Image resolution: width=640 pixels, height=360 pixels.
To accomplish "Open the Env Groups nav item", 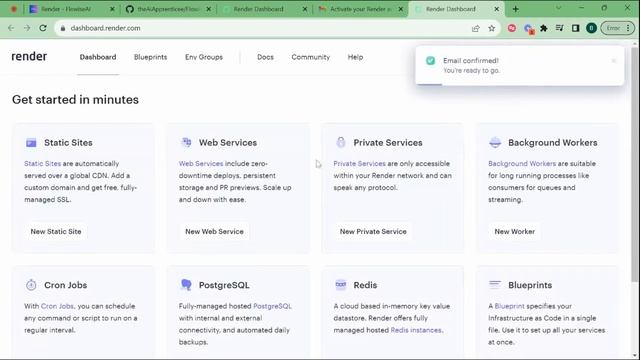I will [204, 57].
